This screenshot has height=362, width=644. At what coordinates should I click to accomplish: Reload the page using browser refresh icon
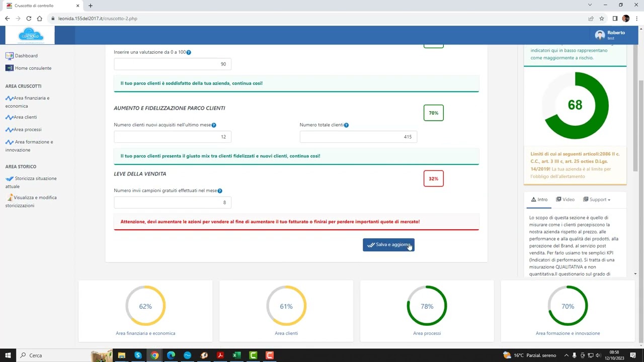point(29,19)
